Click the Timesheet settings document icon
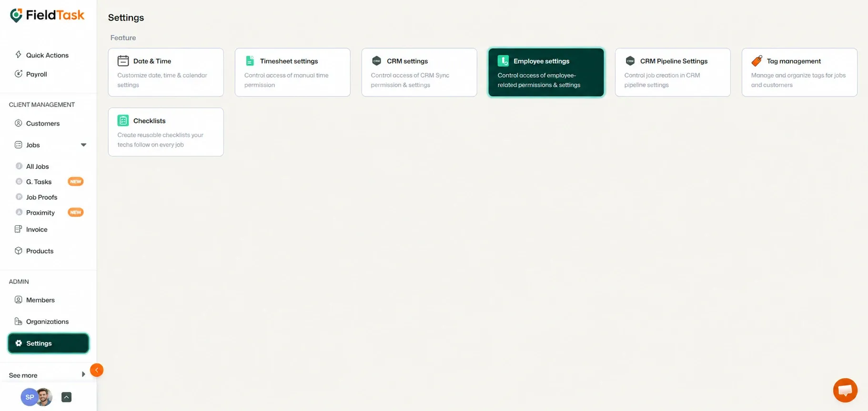 (250, 61)
